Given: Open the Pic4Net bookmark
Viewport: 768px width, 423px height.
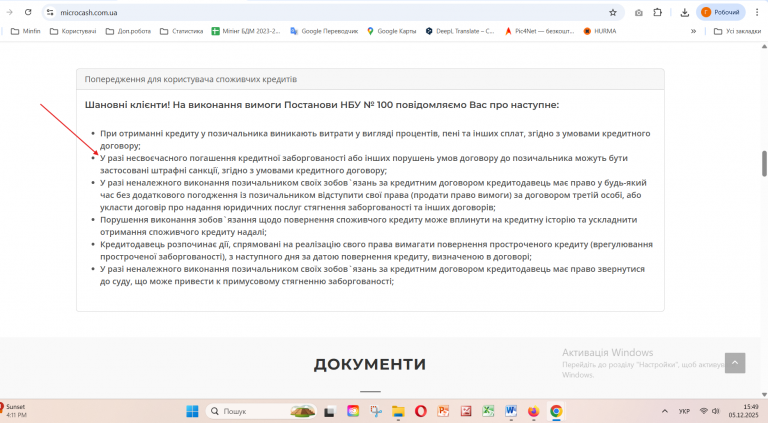Looking at the screenshot, I should click(x=540, y=31).
